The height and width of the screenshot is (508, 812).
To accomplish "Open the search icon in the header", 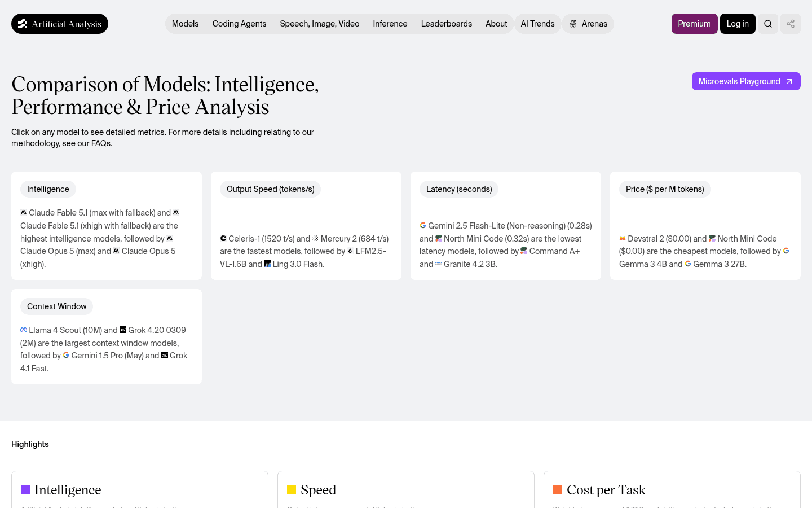I will coord(768,24).
